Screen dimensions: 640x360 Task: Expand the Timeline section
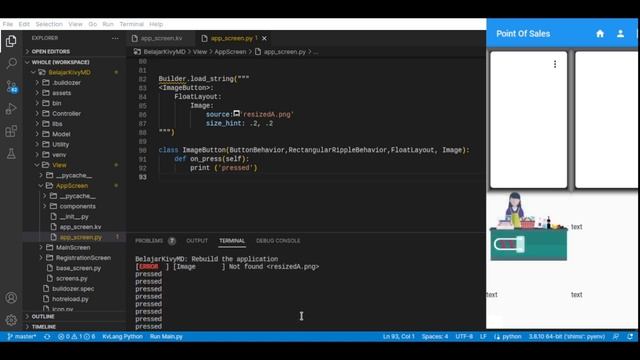tap(74, 327)
